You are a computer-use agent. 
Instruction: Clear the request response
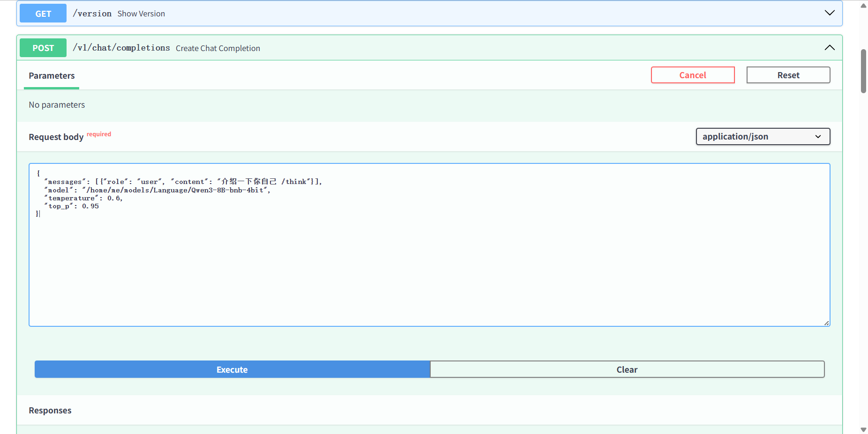click(x=627, y=369)
